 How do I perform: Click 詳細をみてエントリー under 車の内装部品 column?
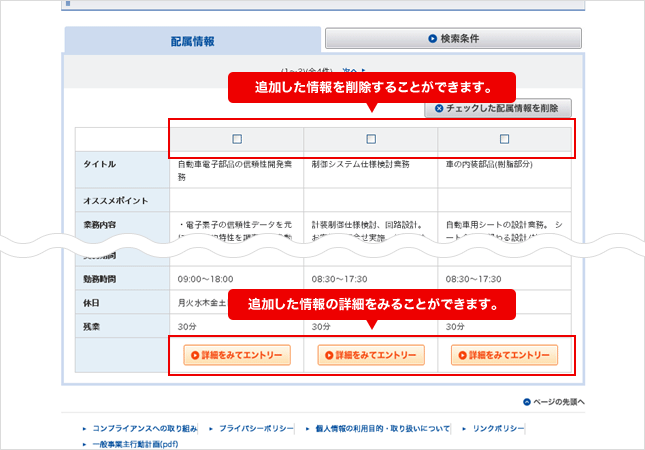point(505,354)
